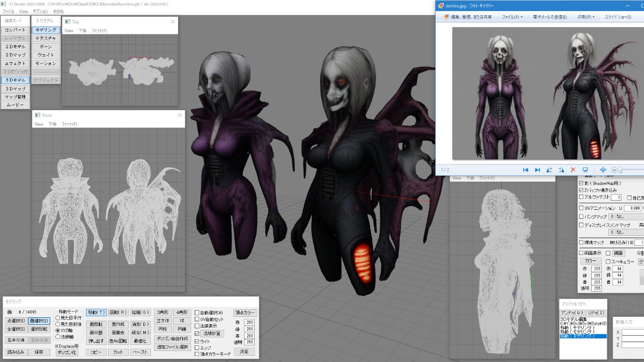The width and height of the screenshot is (644, 362).
Task: Go to the next image in the photo gallery
Action: pyautogui.click(x=537, y=170)
